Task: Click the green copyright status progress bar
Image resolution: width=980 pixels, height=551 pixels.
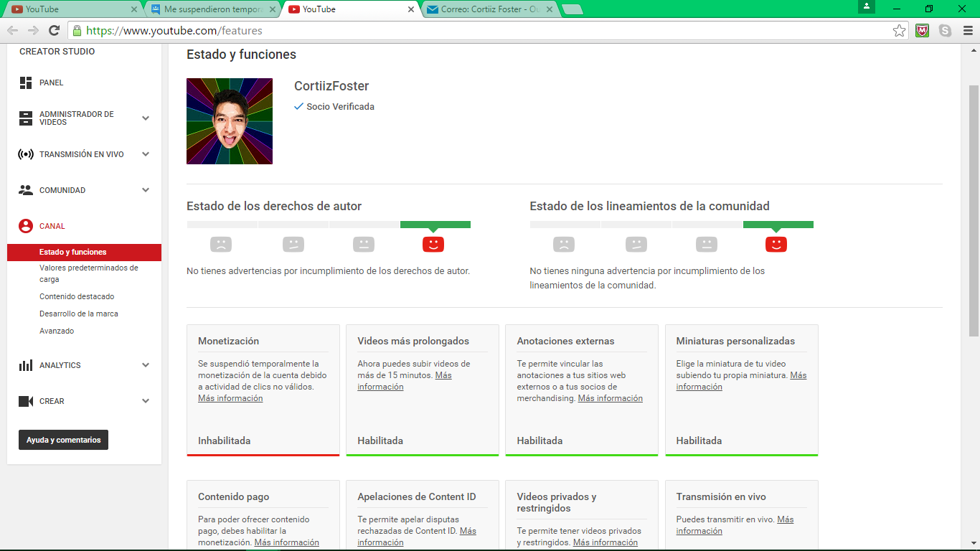Action: pyautogui.click(x=435, y=225)
